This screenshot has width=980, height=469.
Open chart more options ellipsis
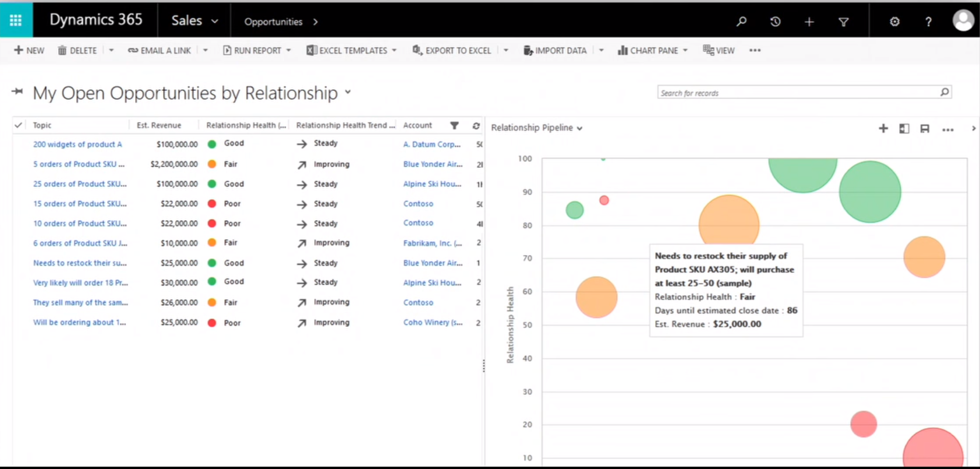(x=947, y=129)
